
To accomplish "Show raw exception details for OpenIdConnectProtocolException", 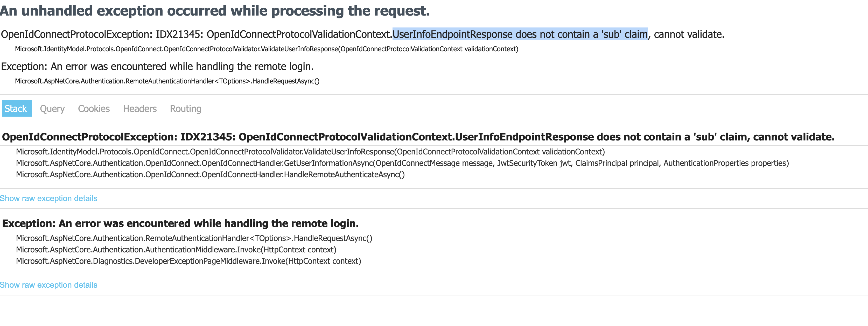I will [48, 198].
